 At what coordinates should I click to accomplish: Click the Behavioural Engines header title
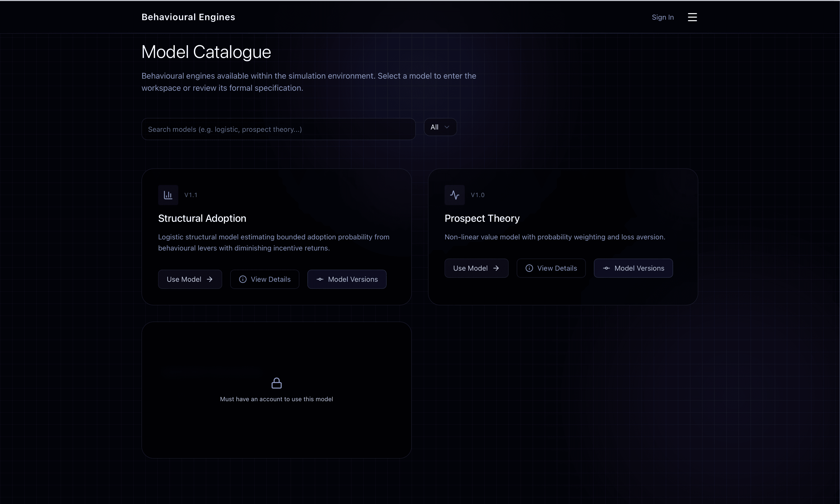pos(188,17)
